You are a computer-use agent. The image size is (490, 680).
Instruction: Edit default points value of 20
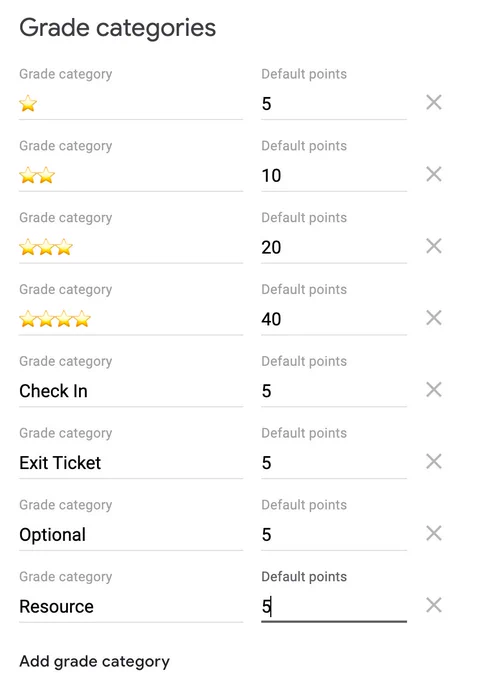tap(334, 248)
